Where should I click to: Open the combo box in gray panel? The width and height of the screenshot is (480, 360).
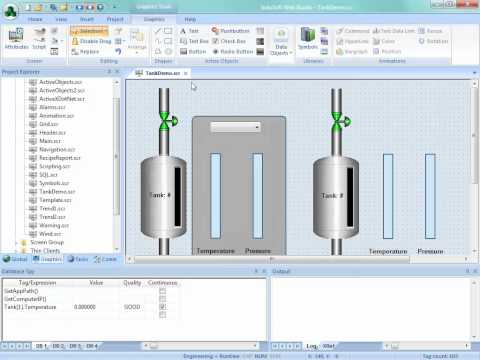tap(235, 127)
